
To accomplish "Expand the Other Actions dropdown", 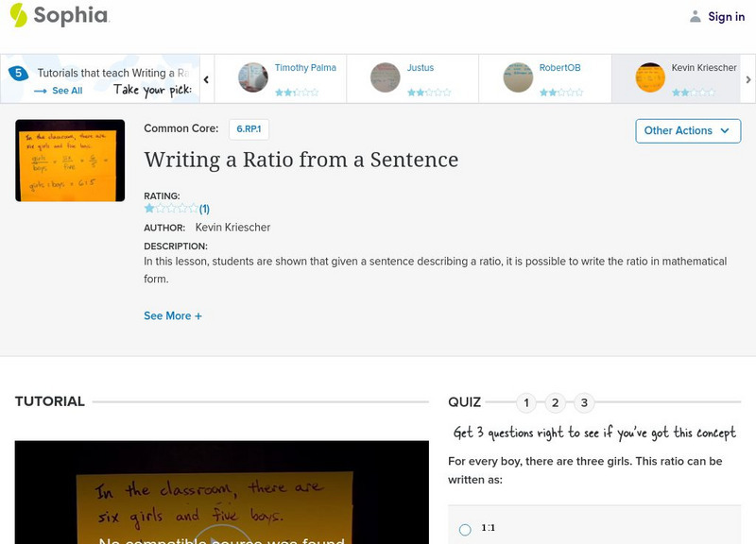I will tap(688, 131).
